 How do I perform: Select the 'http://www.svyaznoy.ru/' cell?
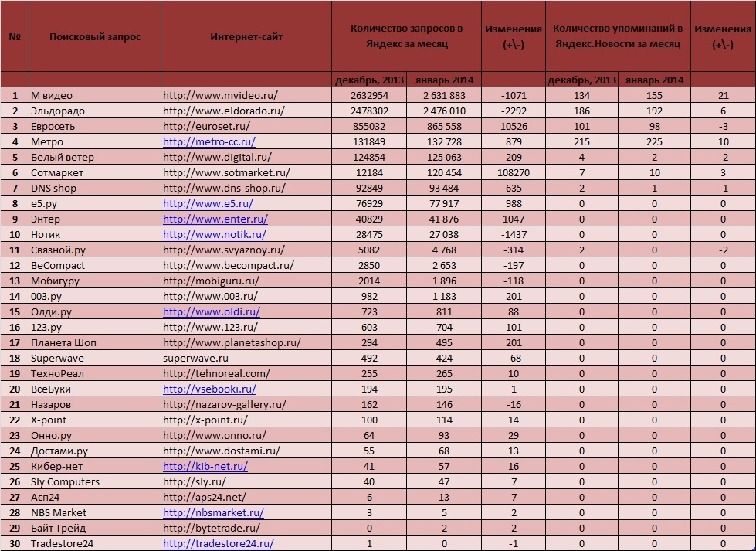point(246,250)
